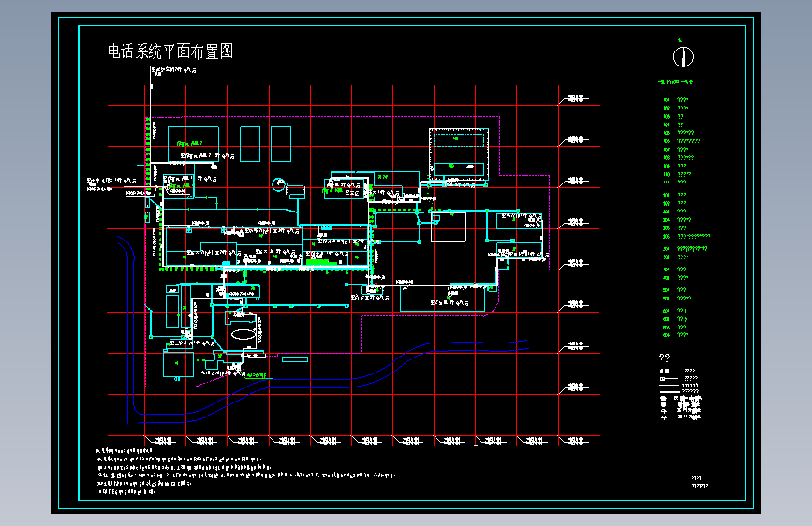Image resolution: width=812 pixels, height=526 pixels.
Task: Select the dotted-outline building at top right
Action: click(459, 154)
